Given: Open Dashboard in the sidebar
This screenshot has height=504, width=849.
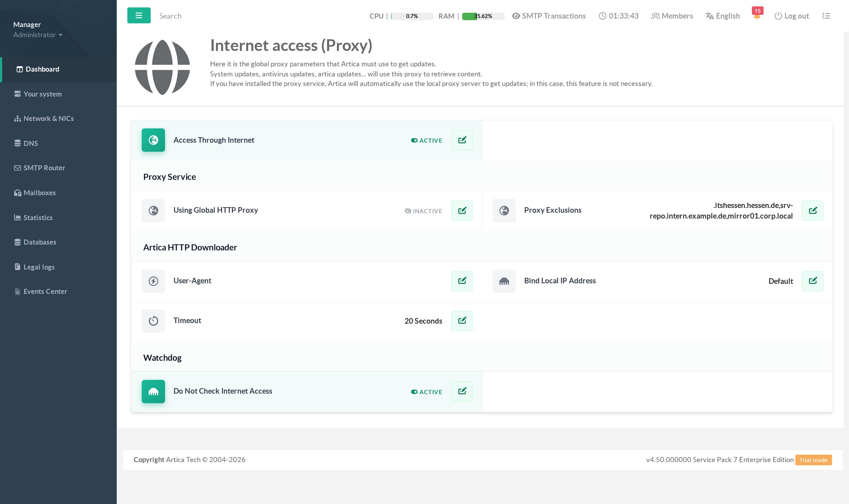Looking at the screenshot, I should [58, 69].
